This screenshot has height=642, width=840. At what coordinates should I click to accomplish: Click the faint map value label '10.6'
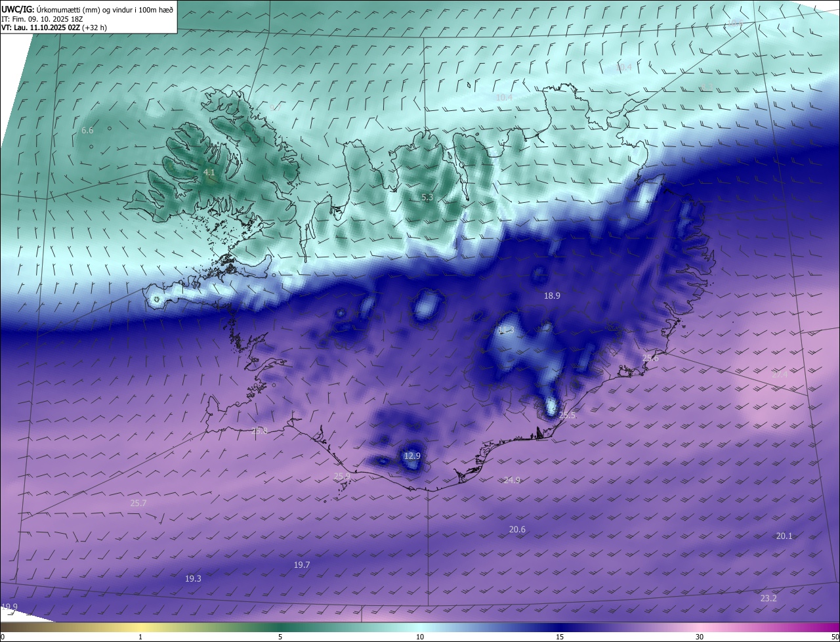point(736,23)
